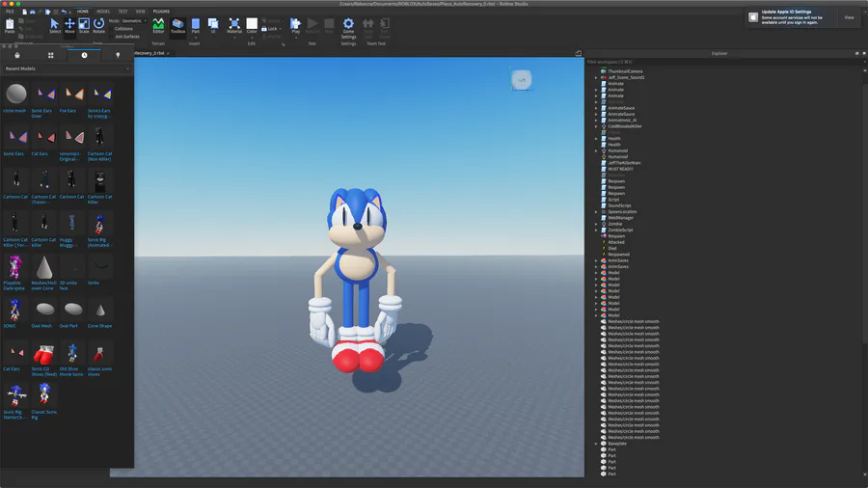
Task: Click View in the Apple ID notification
Action: pyautogui.click(x=849, y=17)
